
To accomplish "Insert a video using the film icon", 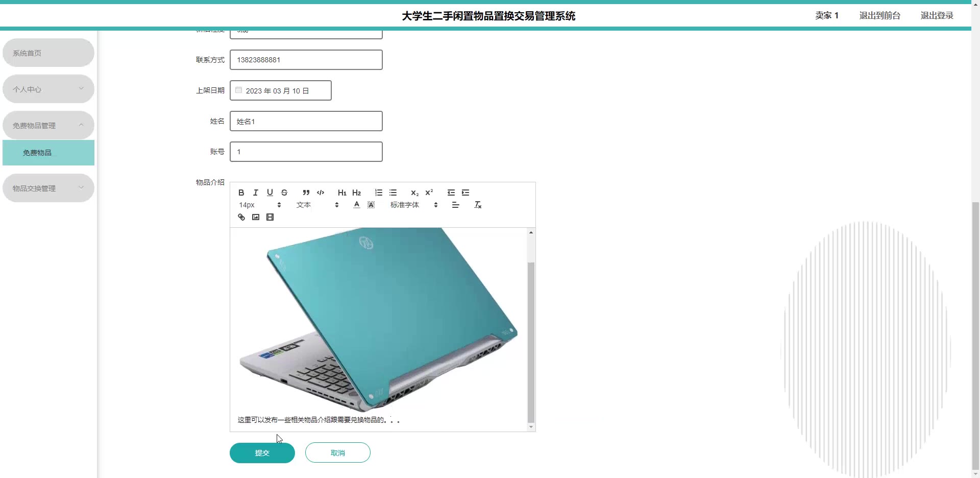I will (270, 217).
